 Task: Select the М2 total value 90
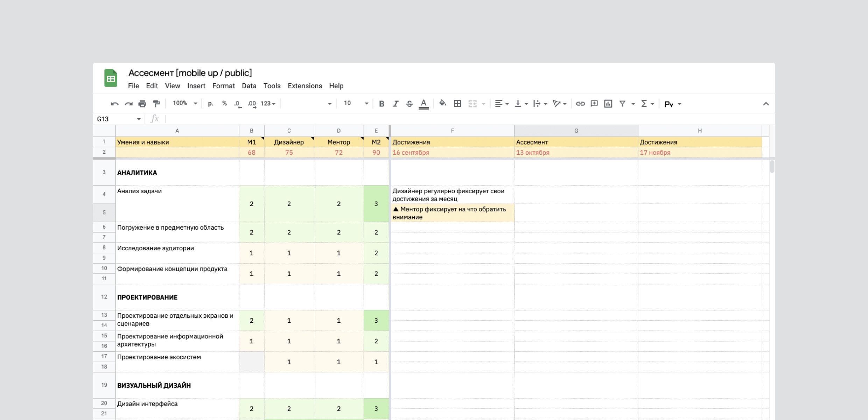point(376,152)
